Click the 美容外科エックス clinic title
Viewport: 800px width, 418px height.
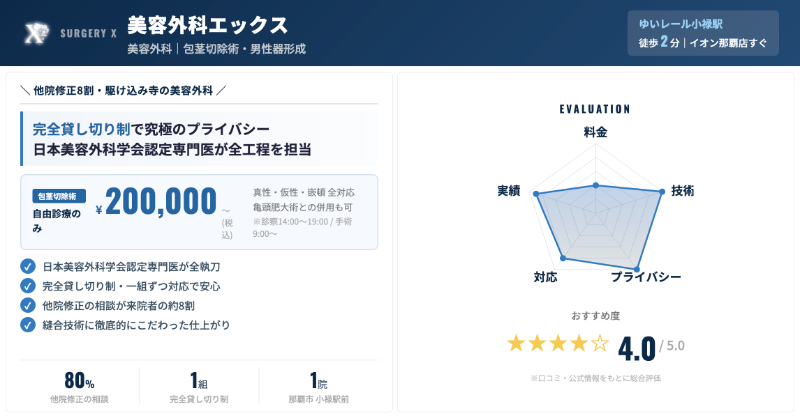(x=208, y=24)
